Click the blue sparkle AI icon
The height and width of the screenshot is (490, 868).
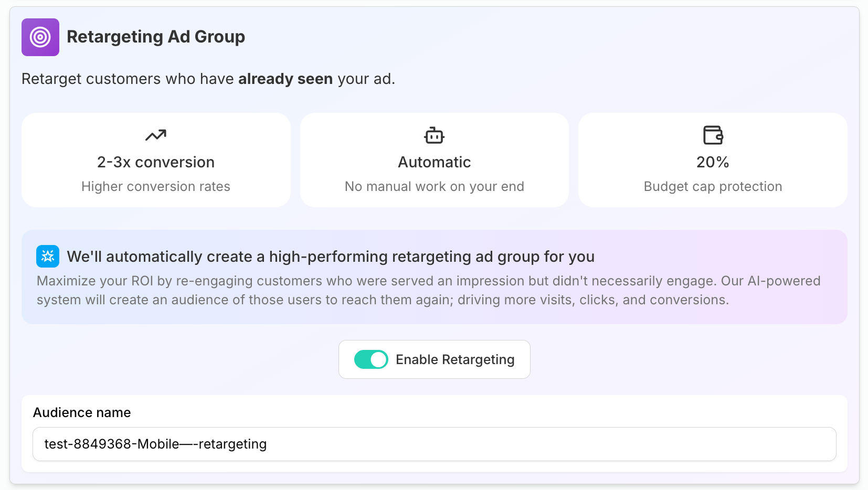click(x=48, y=257)
